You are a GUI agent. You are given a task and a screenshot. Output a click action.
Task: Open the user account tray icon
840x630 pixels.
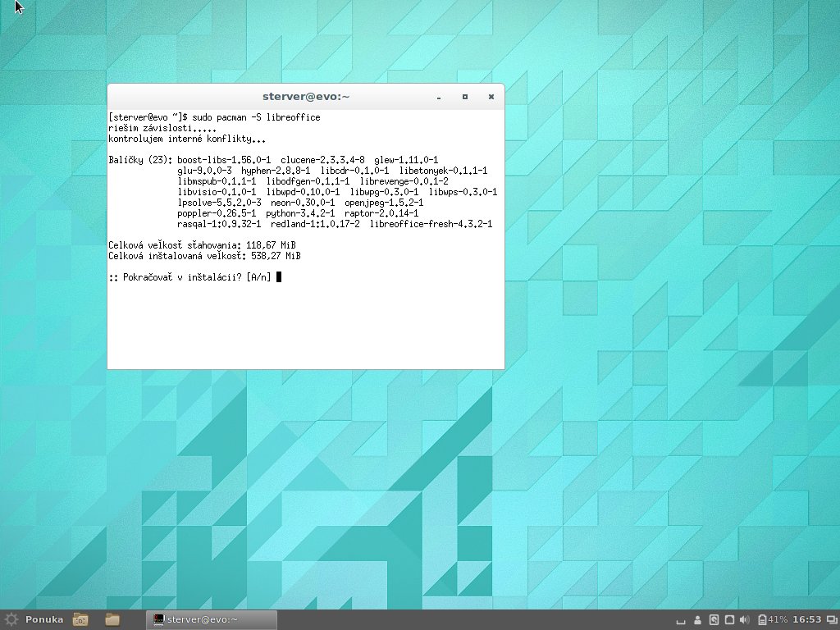[697, 619]
